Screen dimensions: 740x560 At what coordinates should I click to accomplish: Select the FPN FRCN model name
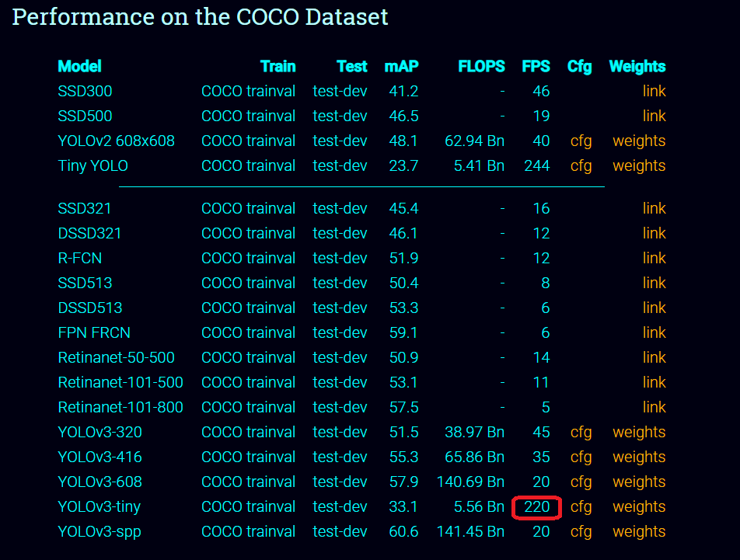[x=94, y=332]
